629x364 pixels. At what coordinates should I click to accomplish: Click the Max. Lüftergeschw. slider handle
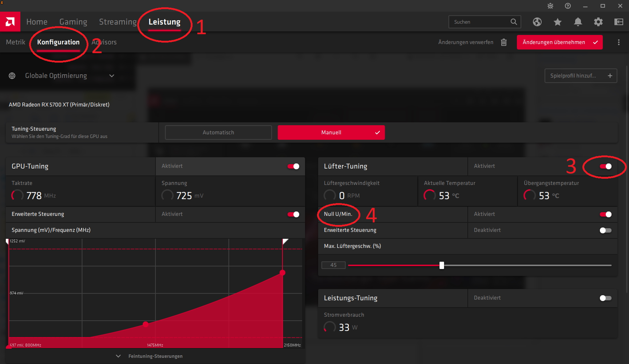point(442,265)
